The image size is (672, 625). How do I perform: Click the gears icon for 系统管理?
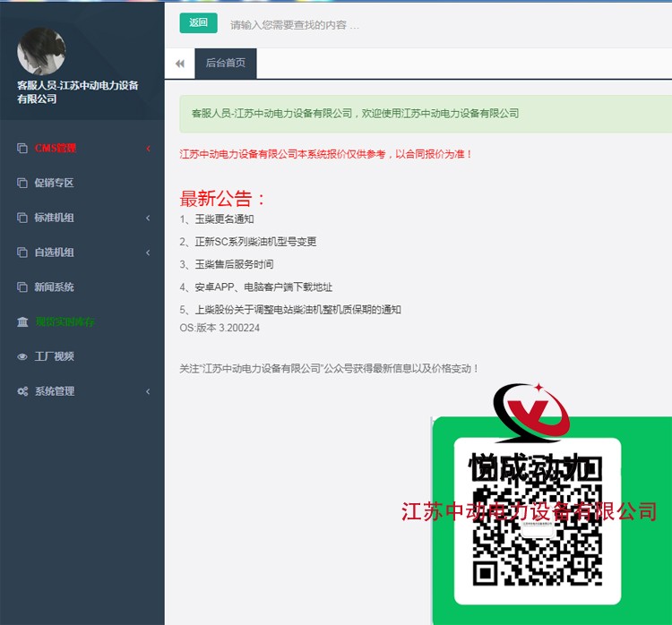(x=22, y=392)
